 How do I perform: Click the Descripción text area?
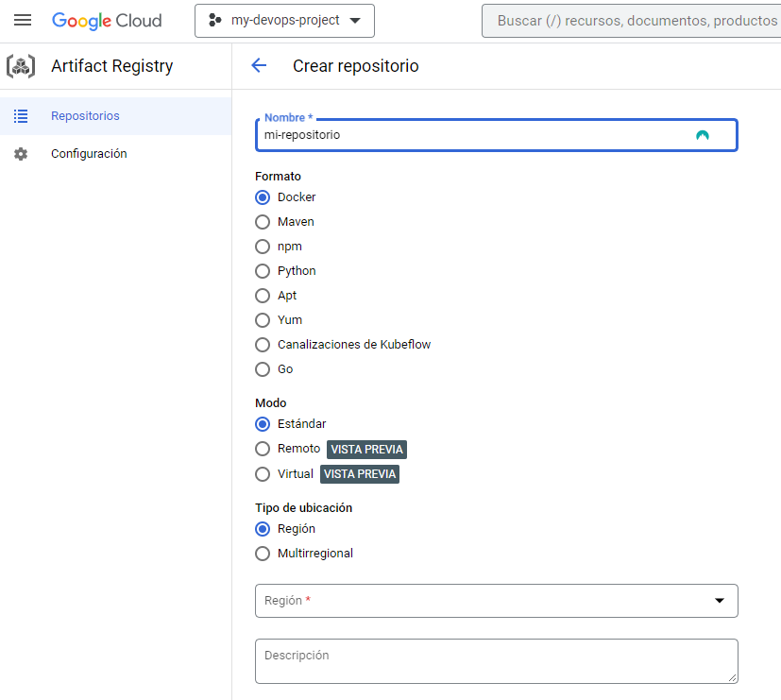[x=497, y=661]
